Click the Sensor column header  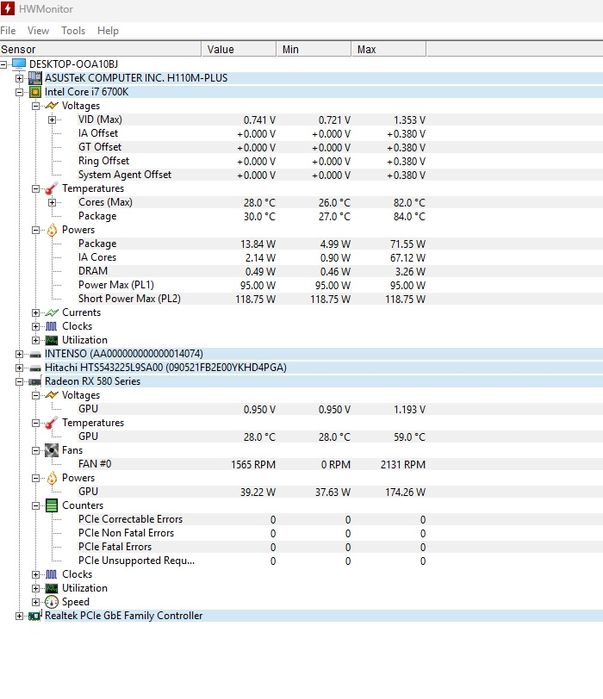point(100,49)
